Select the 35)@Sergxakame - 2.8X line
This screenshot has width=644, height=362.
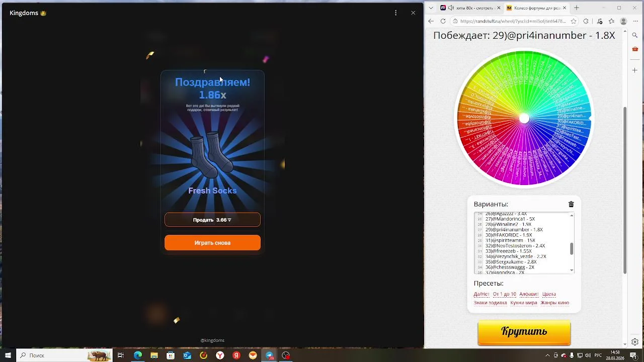tap(511, 262)
